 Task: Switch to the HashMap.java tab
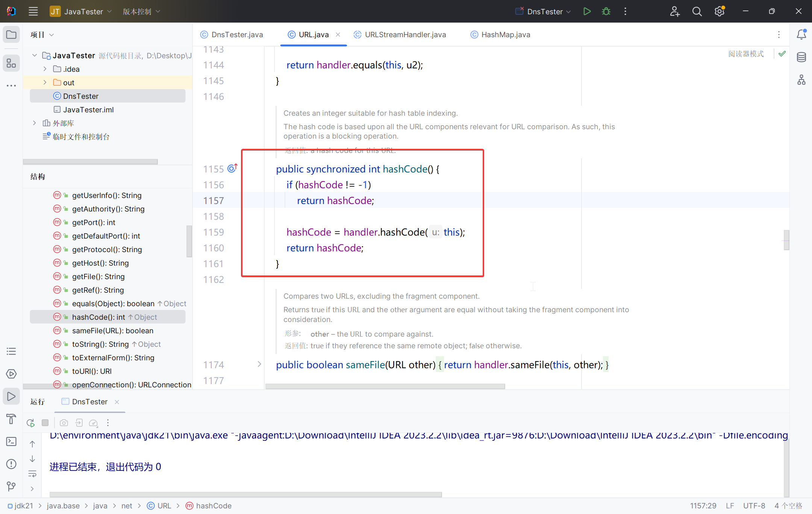[x=505, y=35]
